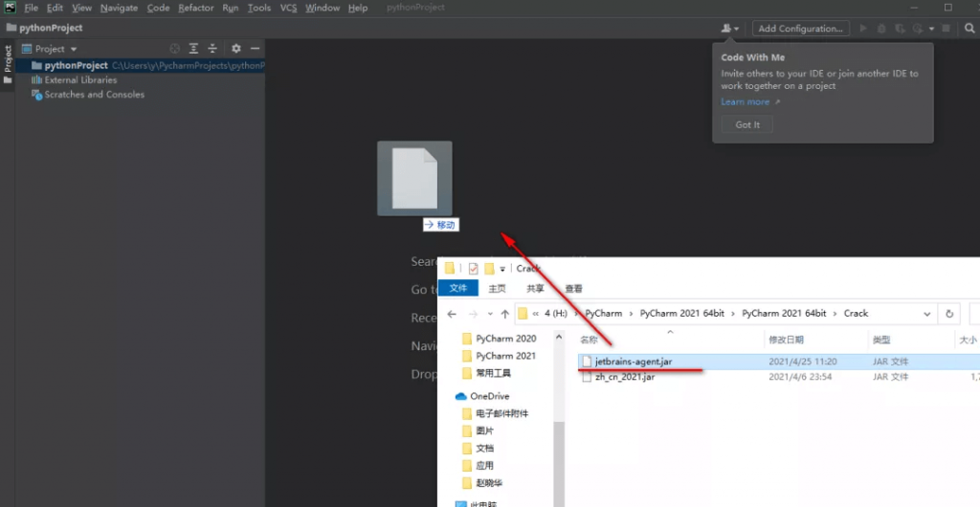Click the dragged file thumbnail in editor area

pyautogui.click(x=414, y=178)
